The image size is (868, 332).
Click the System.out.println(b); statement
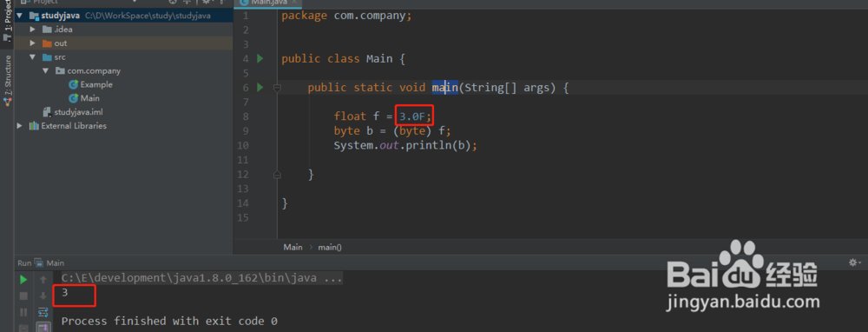(405, 145)
